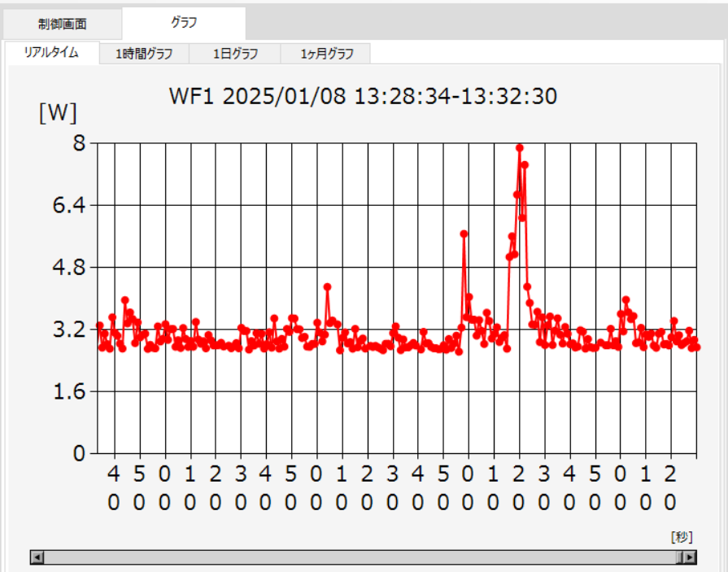Click the 1.6 Y-axis label
728x572 pixels.
69,391
